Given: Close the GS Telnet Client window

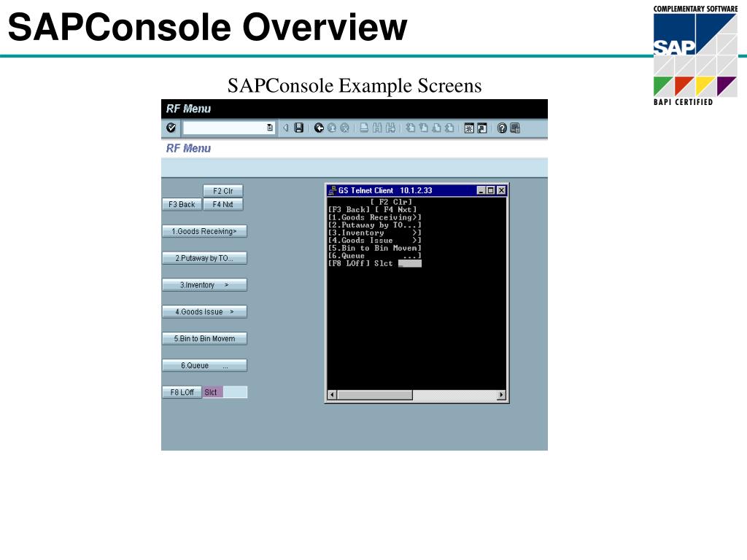Looking at the screenshot, I should 501,190.
